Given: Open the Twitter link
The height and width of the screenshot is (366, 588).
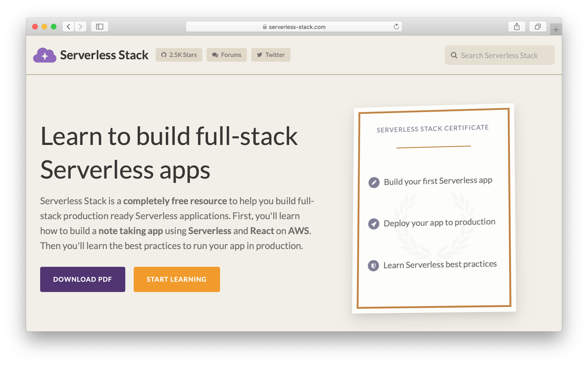Looking at the screenshot, I should [270, 55].
